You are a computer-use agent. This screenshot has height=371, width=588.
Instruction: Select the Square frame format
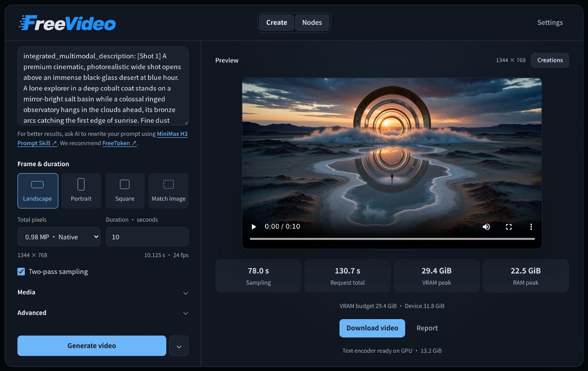coord(125,191)
